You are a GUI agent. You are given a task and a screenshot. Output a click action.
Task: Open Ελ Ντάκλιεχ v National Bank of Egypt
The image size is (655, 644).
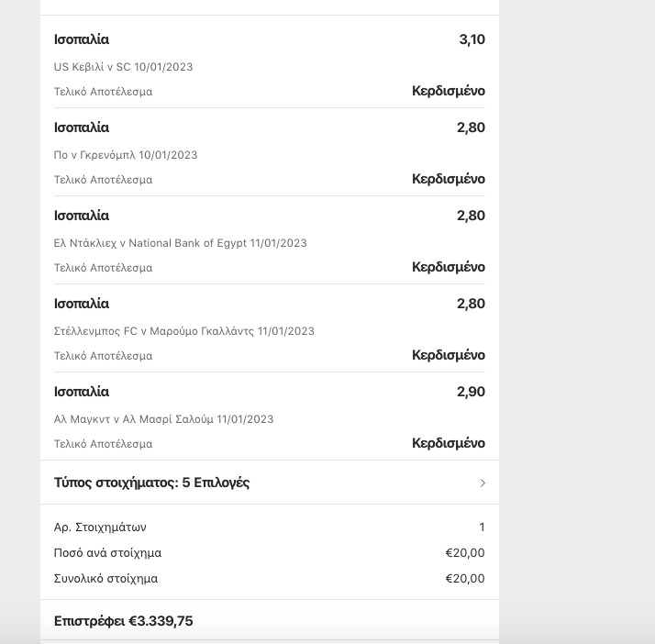pyautogui.click(x=181, y=243)
